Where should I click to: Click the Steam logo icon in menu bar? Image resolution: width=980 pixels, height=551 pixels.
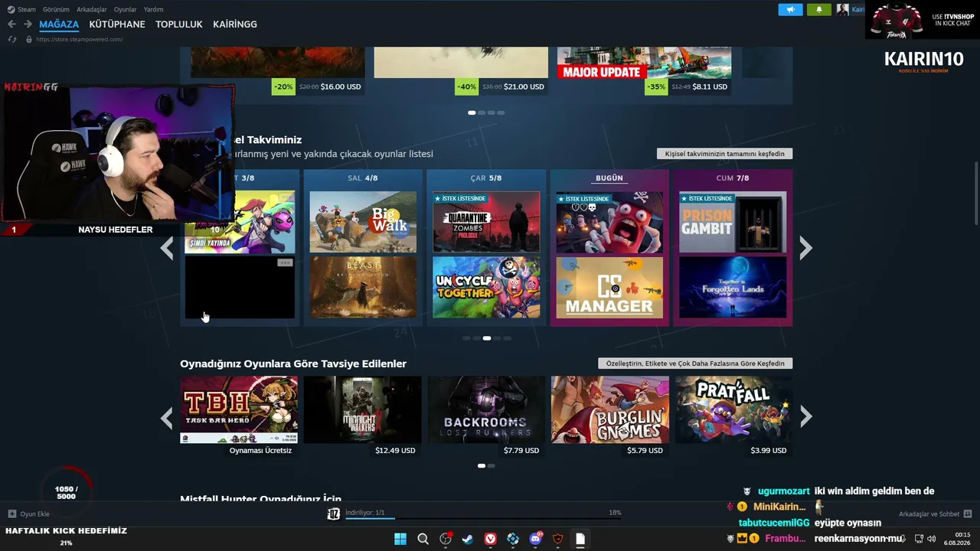coord(11,9)
